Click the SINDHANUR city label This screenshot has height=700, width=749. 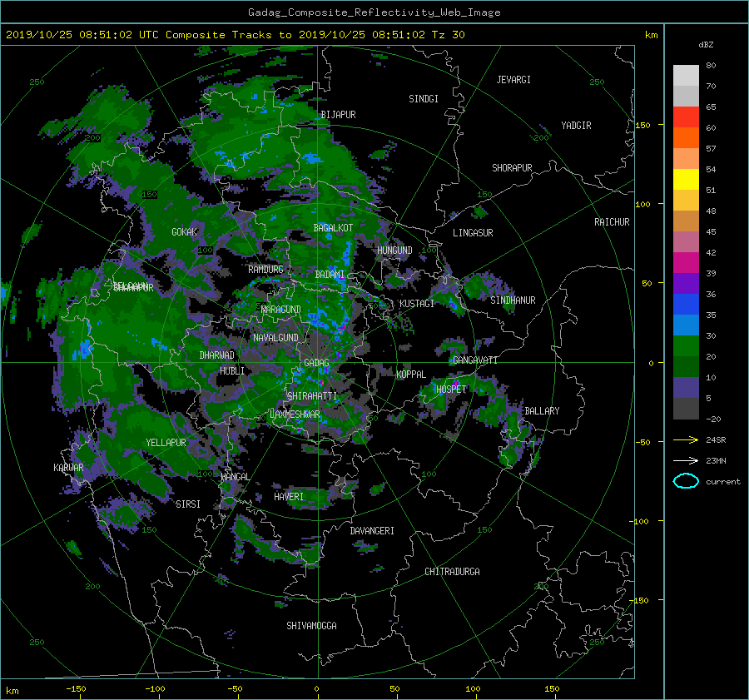(x=513, y=300)
